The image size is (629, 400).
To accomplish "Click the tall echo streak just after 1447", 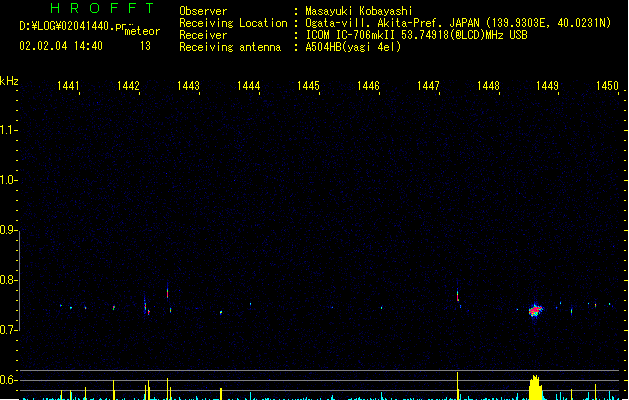I will [458, 294].
